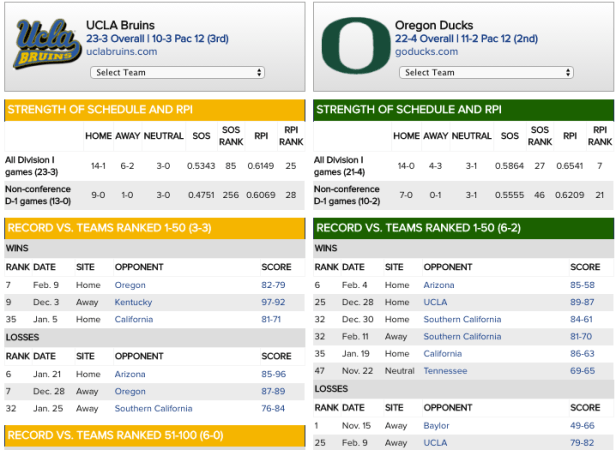The image size is (616, 450).
Task: Click Baylor in Oregon's losses table
Action: click(x=436, y=425)
